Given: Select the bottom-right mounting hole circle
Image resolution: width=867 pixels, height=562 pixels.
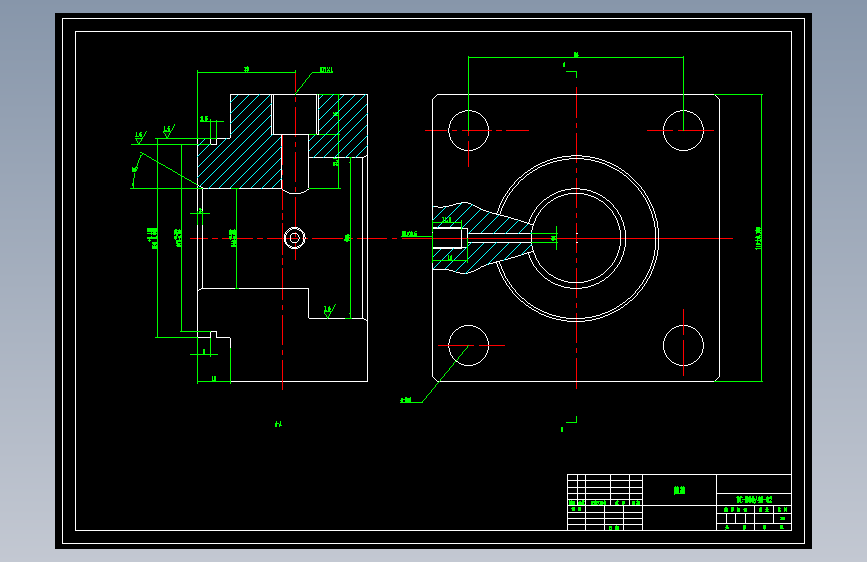Looking at the screenshot, I should click(x=683, y=345).
